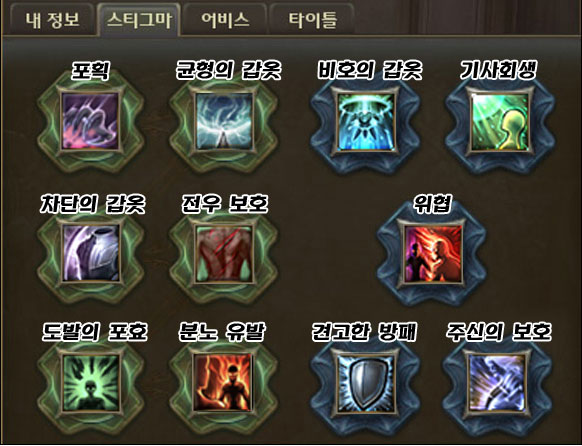Select the 비호의 갑옷 skill icon
Viewport: 582px width, 446px height.
tap(366, 121)
